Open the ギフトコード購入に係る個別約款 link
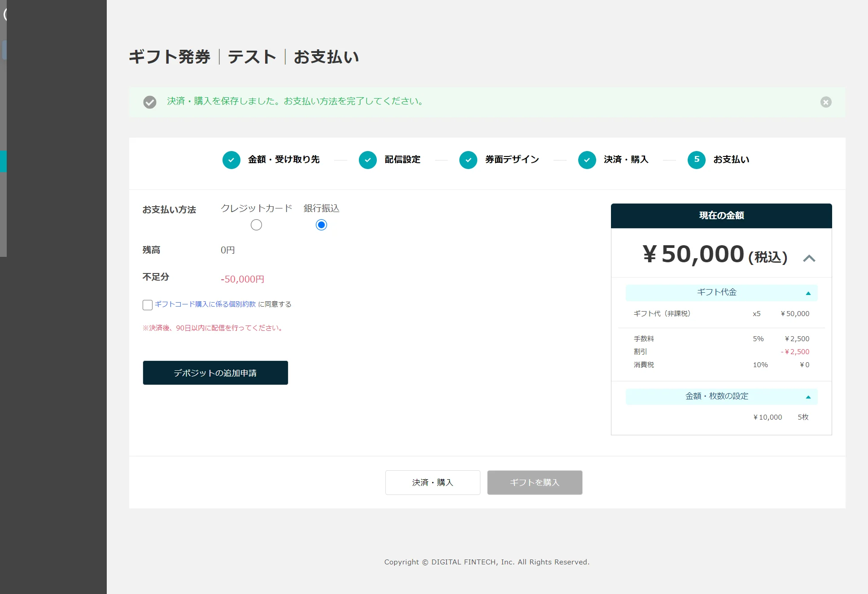Screen dimensions: 868x594 coord(205,304)
